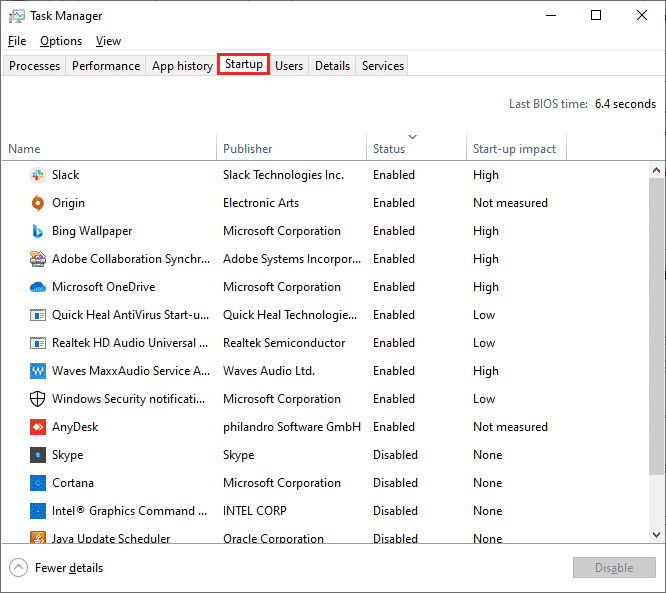Switch to the App history tab
The image size is (666, 593).
coord(182,66)
